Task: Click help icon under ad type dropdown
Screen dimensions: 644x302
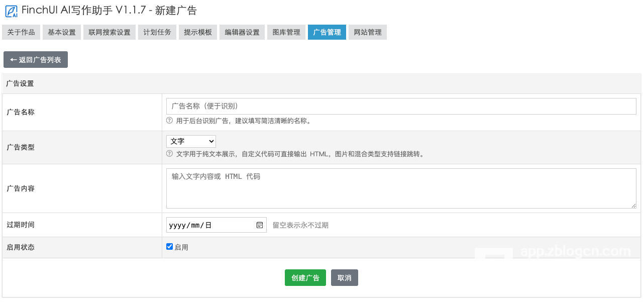Action: [169, 154]
